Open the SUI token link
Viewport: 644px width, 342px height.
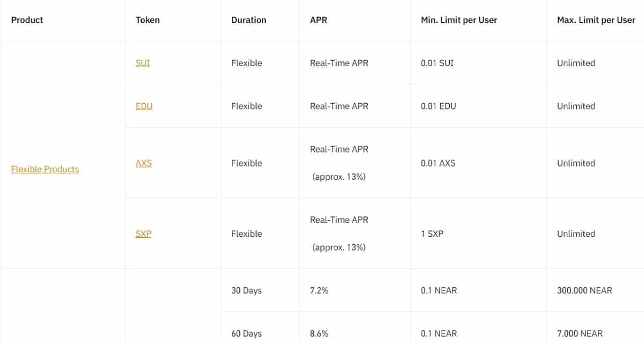point(143,63)
